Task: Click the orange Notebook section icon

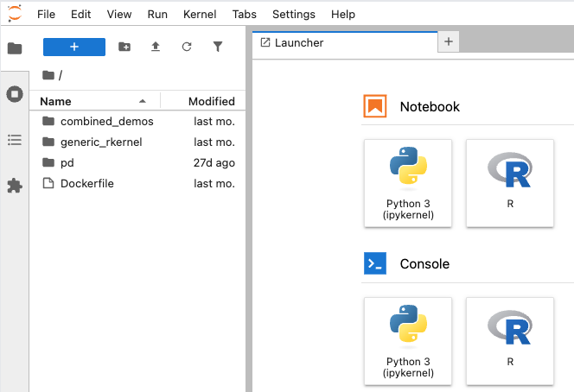Action: tap(375, 106)
